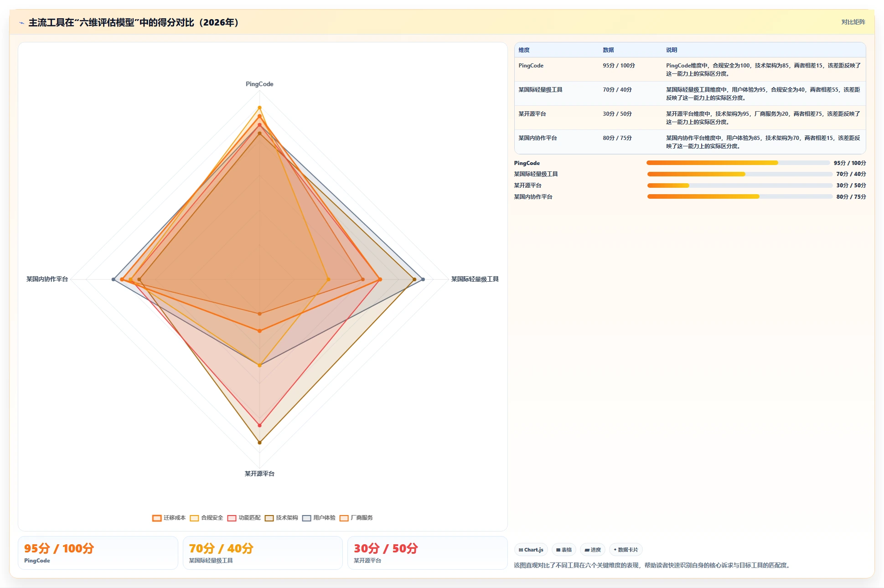The width and height of the screenshot is (884, 588).
Task: Click the 某国际轻量级工具 row description text
Action: (x=763, y=94)
